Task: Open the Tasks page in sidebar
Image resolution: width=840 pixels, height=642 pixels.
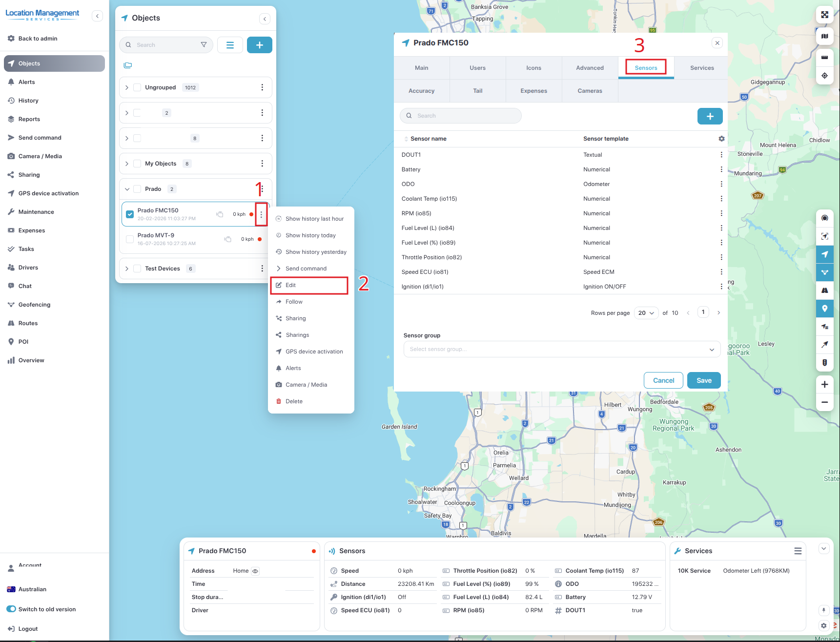Action: click(x=26, y=249)
